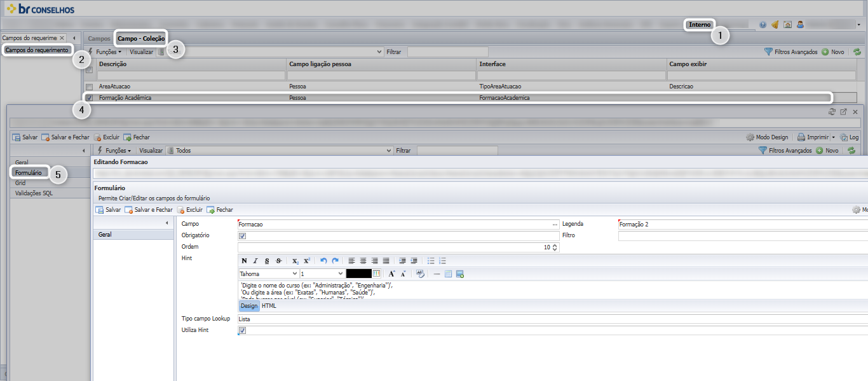Screen dimensions: 868x381
Task: Toggle bold (N) formatting in Hint editor
Action: pos(244,261)
